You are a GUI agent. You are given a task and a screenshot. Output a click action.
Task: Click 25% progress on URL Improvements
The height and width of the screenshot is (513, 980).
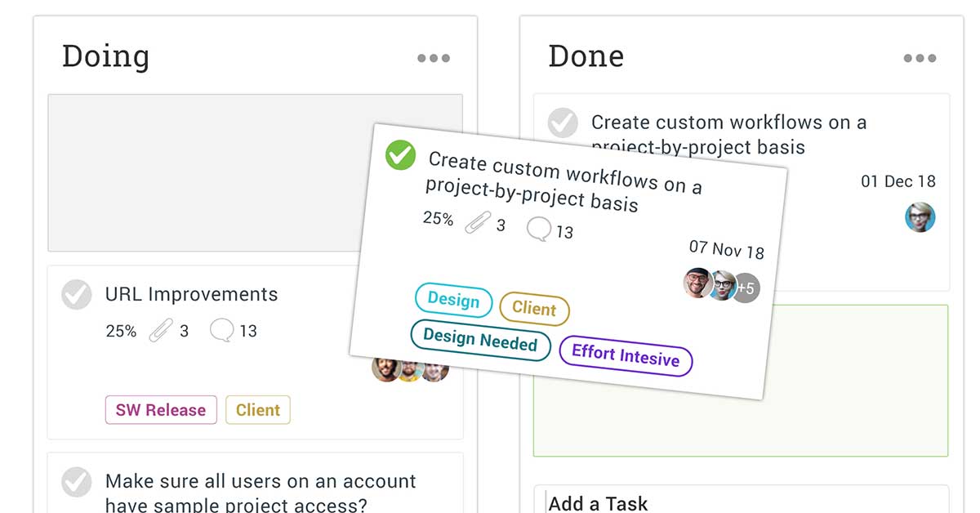(121, 331)
